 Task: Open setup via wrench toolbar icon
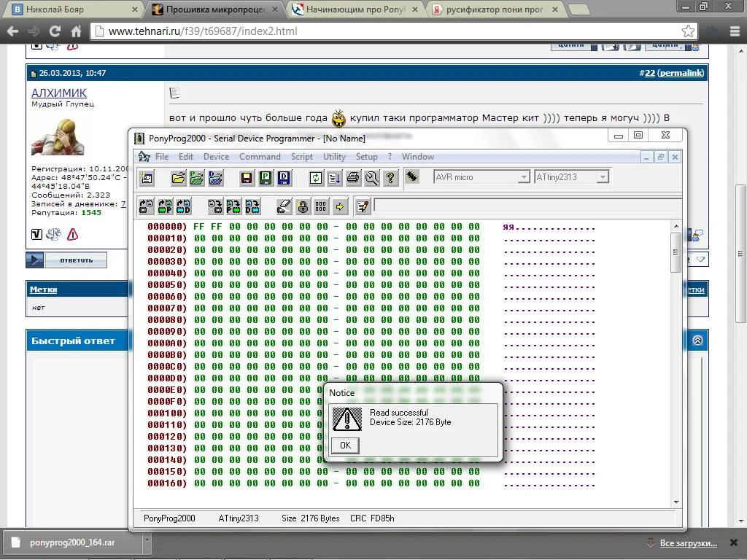click(371, 178)
